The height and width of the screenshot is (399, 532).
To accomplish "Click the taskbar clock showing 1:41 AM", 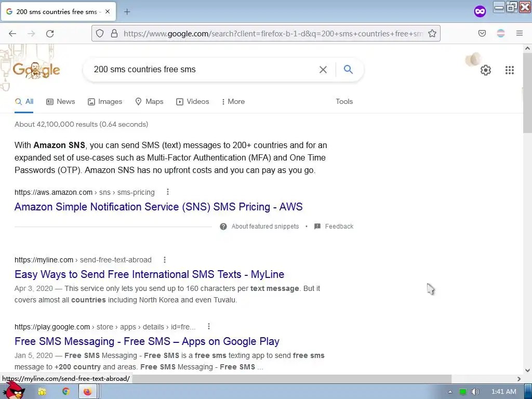I will coord(504,392).
